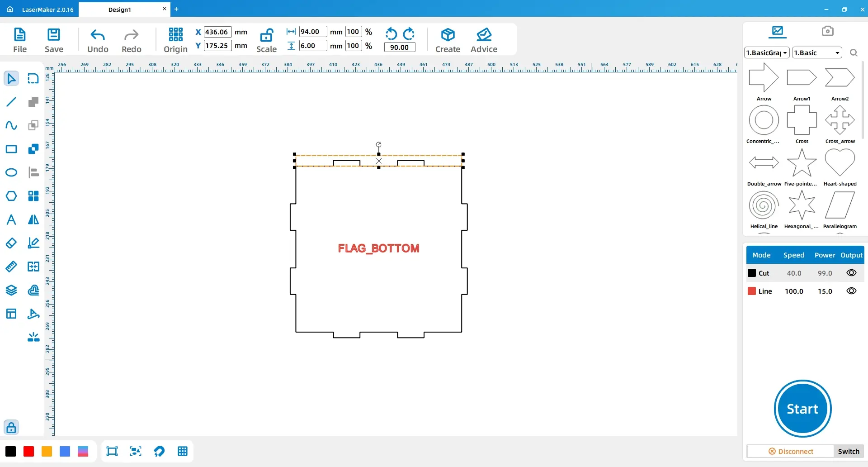Image resolution: width=868 pixels, height=467 pixels.
Task: Open the array grid tool
Action: [33, 196]
